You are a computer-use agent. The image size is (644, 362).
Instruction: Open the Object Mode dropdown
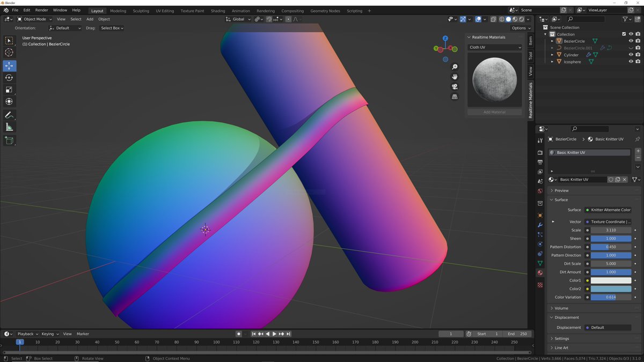34,19
